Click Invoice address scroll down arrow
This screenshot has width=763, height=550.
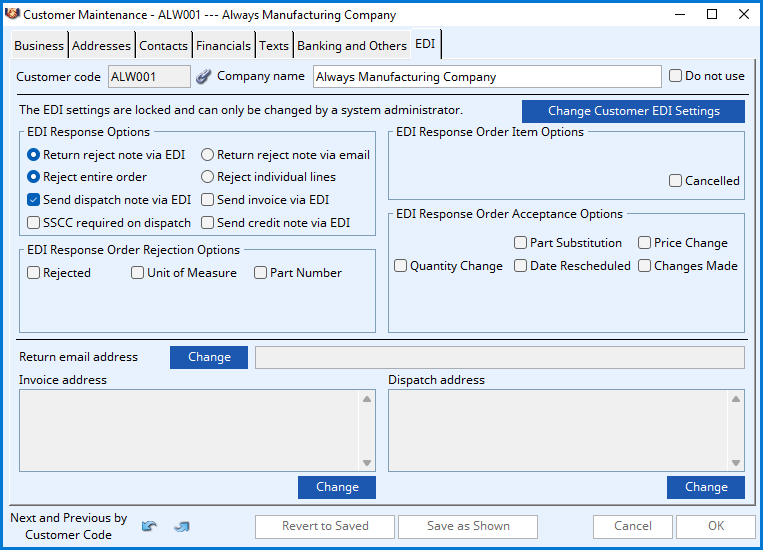[367, 463]
